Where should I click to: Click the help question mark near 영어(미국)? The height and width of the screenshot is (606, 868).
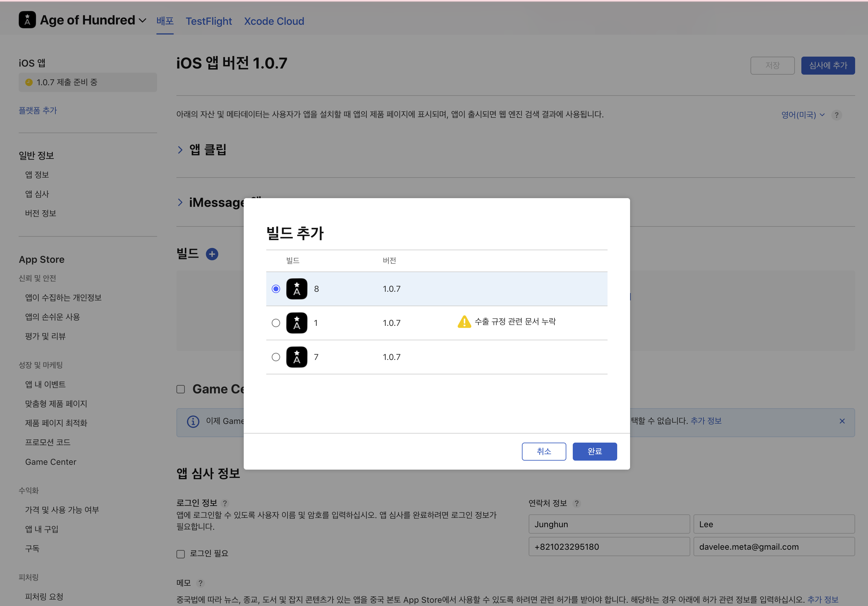(837, 115)
